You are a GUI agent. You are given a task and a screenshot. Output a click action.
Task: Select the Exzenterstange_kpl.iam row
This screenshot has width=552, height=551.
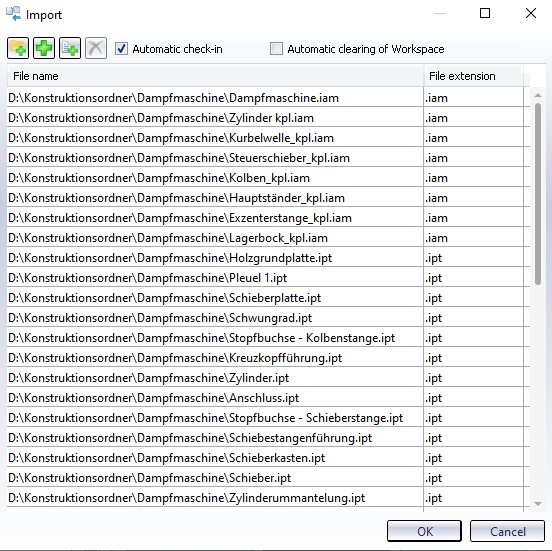pyautogui.click(x=268, y=218)
